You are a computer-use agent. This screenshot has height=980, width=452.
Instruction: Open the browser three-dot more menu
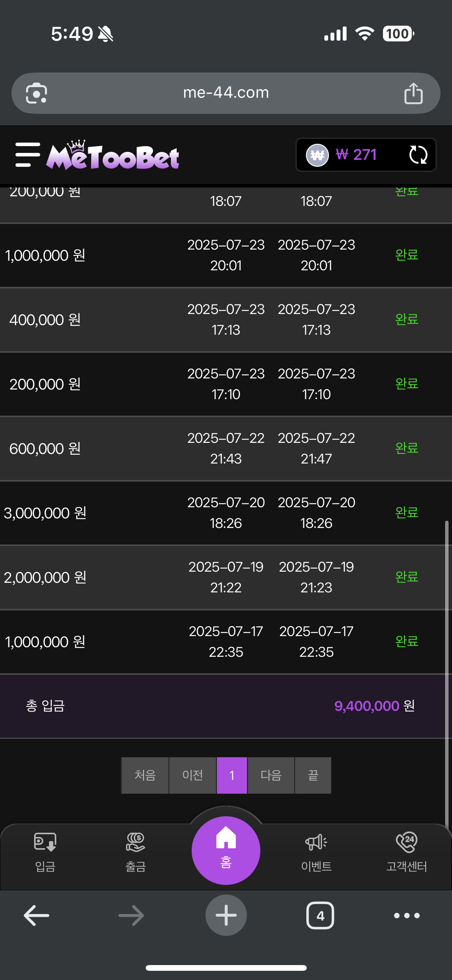tap(407, 916)
